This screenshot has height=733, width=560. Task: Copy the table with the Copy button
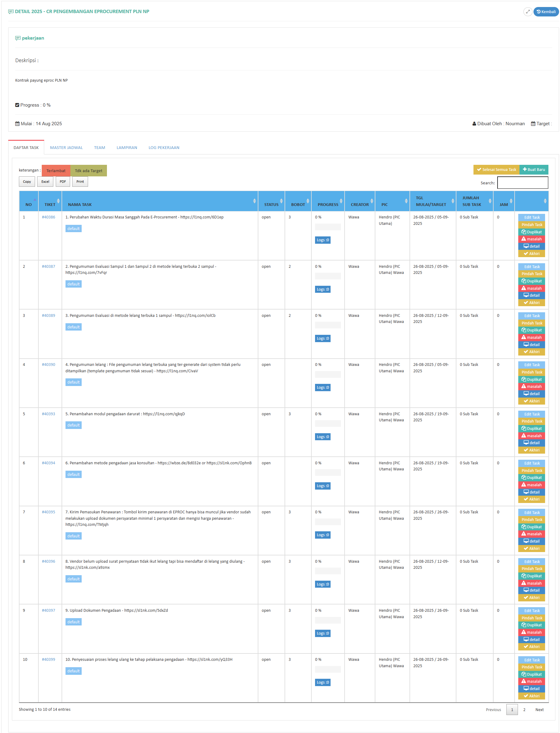(27, 182)
